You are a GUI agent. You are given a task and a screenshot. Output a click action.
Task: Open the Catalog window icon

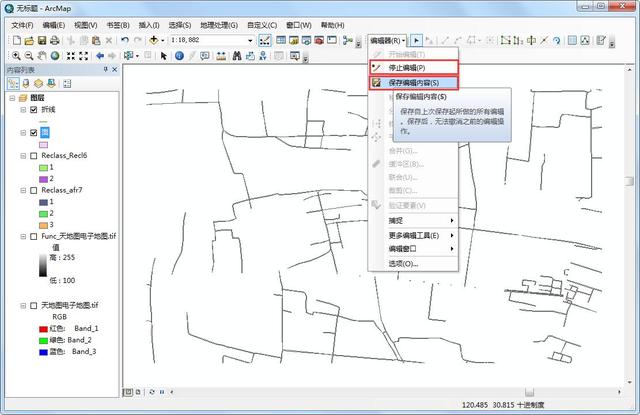click(293, 40)
